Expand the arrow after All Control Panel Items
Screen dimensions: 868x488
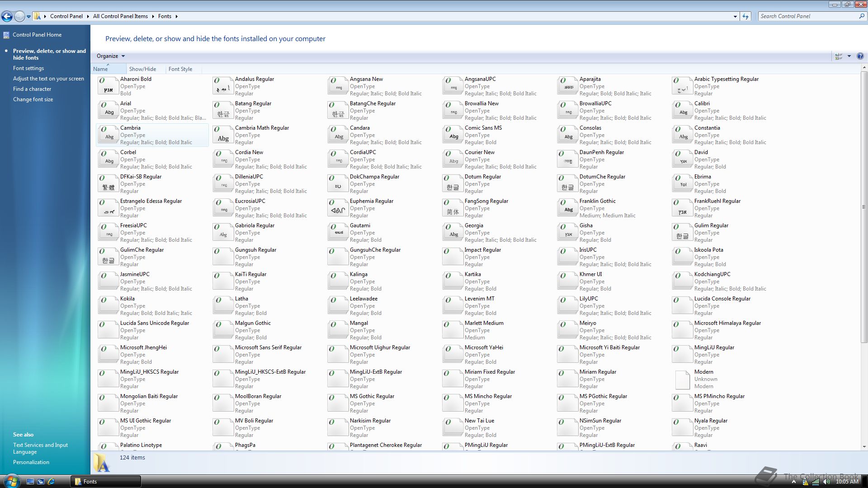[153, 16]
